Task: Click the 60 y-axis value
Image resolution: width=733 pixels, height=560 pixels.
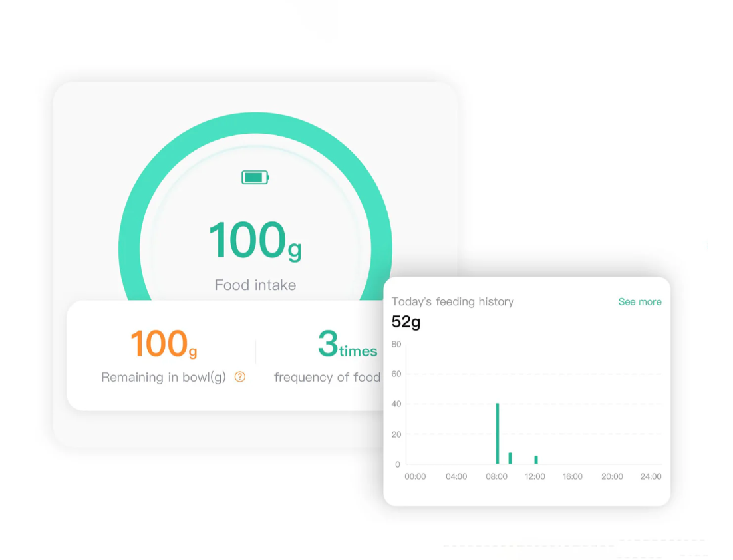Action: 396,374
